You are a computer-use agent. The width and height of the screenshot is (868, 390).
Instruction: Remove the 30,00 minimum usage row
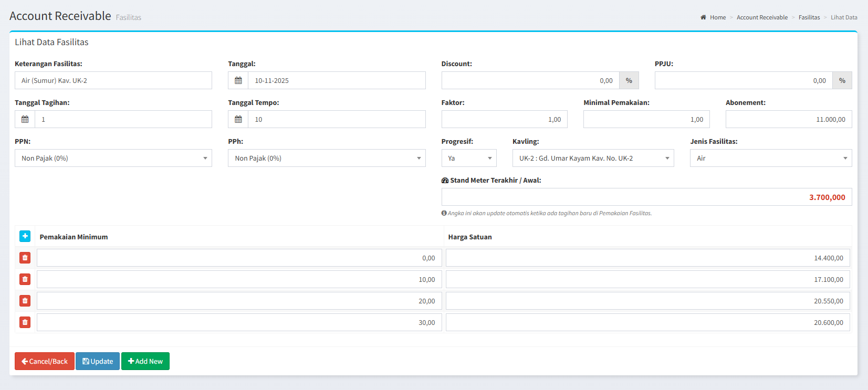click(x=25, y=322)
